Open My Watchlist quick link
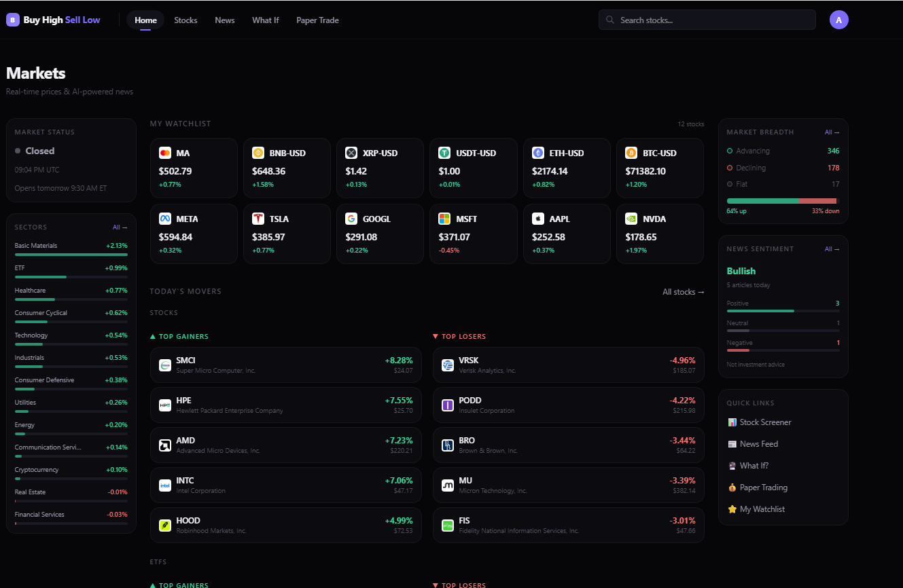 point(756,509)
